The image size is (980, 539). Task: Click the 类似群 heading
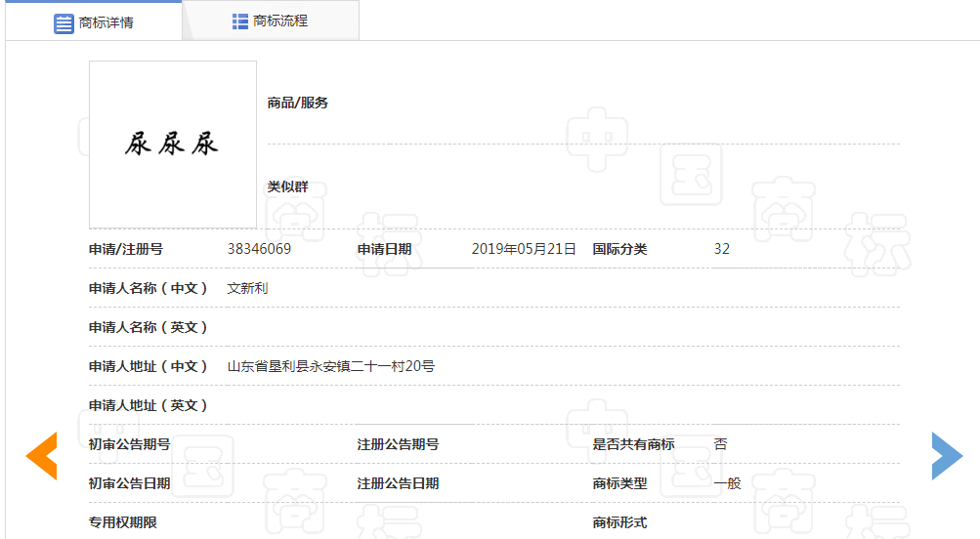click(287, 187)
